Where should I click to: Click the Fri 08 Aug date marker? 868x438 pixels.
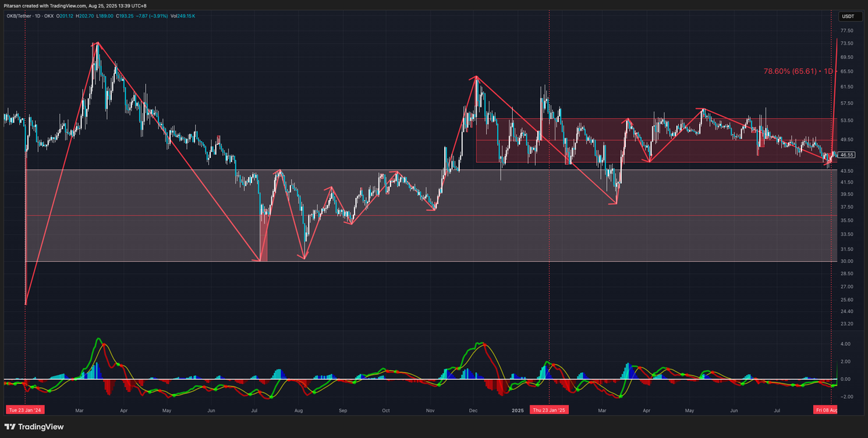click(x=826, y=410)
